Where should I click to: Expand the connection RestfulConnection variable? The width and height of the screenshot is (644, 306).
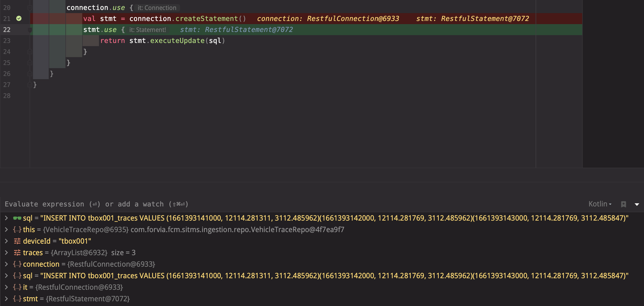click(x=6, y=264)
